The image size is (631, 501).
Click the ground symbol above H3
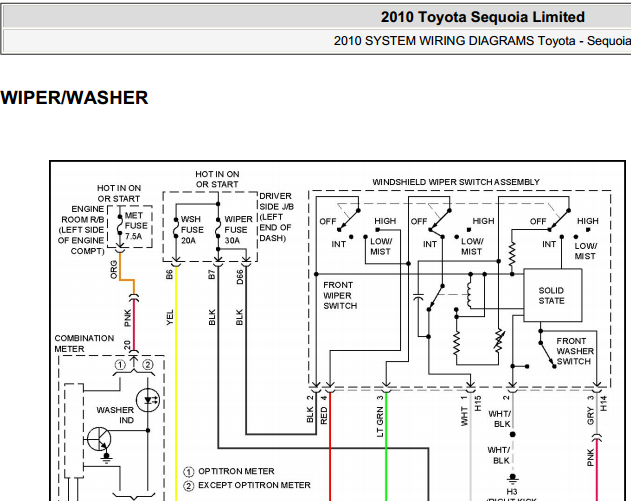512,478
